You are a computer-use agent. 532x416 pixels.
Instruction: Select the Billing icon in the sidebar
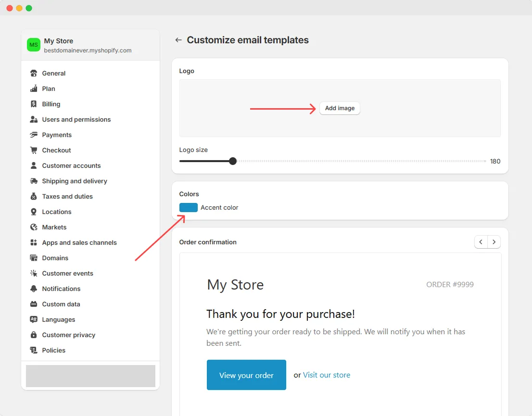34,104
